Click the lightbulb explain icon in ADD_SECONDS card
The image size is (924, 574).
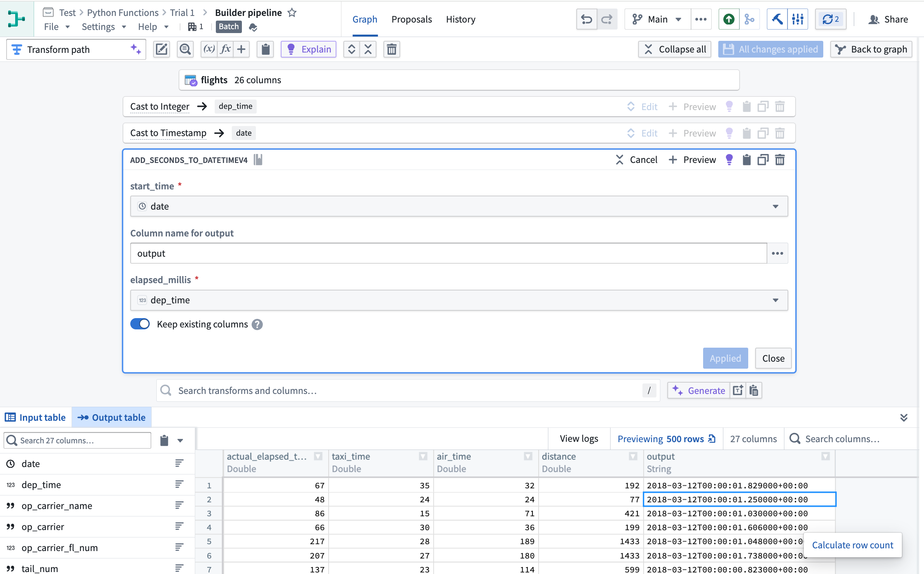coord(729,159)
